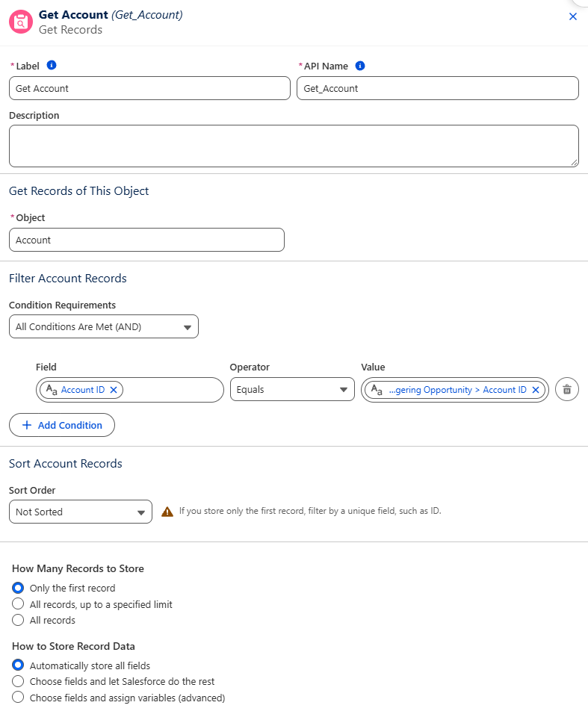
Task: Select All records, up to a specified limit
Action: pos(18,603)
